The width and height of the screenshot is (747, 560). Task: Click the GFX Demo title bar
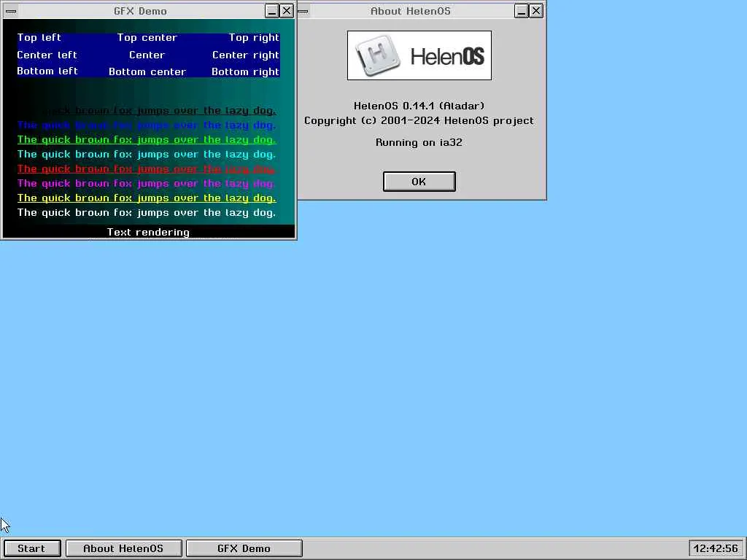pos(141,11)
